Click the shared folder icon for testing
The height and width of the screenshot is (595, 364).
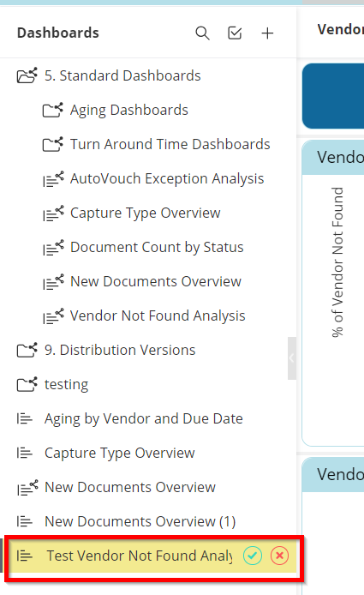[27, 384]
